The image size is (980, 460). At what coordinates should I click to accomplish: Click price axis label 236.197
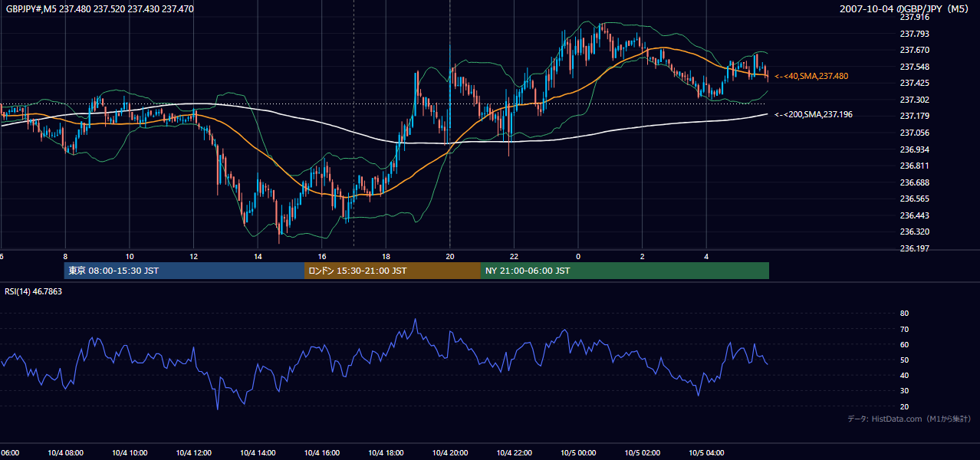click(914, 248)
